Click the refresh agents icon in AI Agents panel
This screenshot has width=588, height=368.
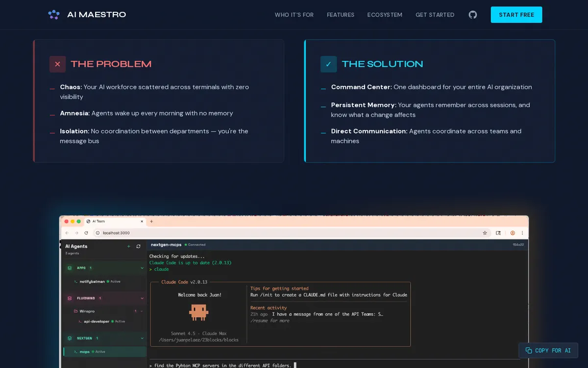pos(138,246)
